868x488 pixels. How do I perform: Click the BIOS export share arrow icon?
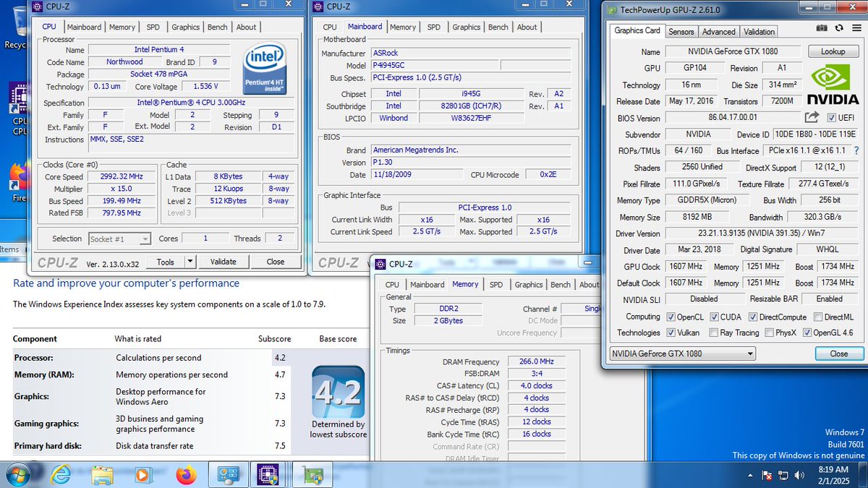click(x=812, y=117)
